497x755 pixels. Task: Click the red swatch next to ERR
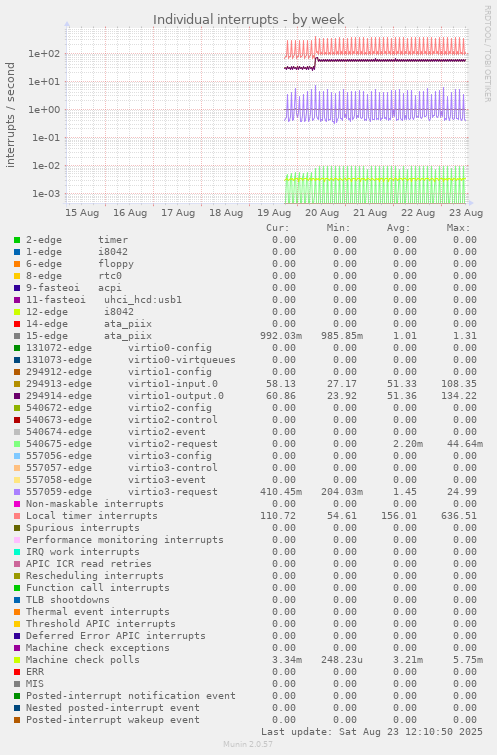click(x=17, y=672)
